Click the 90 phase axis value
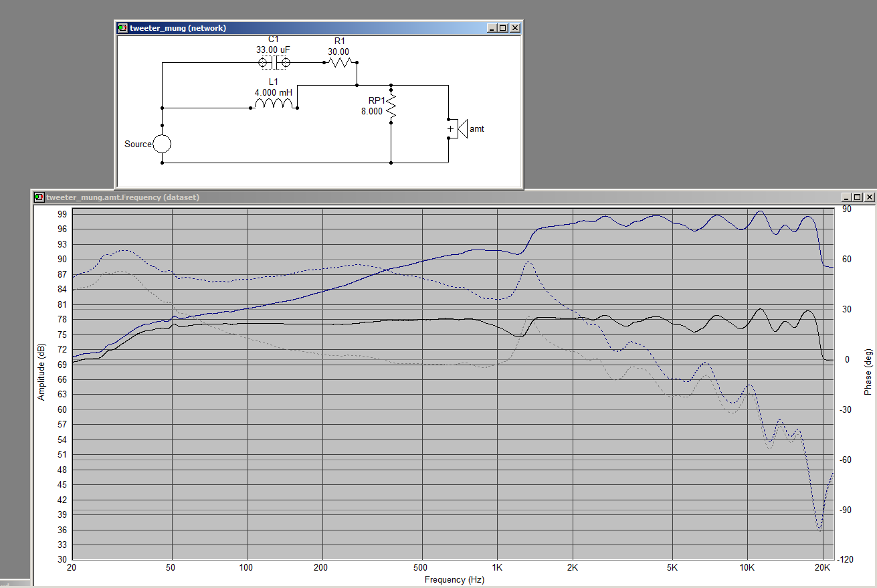877x588 pixels. tap(846, 209)
